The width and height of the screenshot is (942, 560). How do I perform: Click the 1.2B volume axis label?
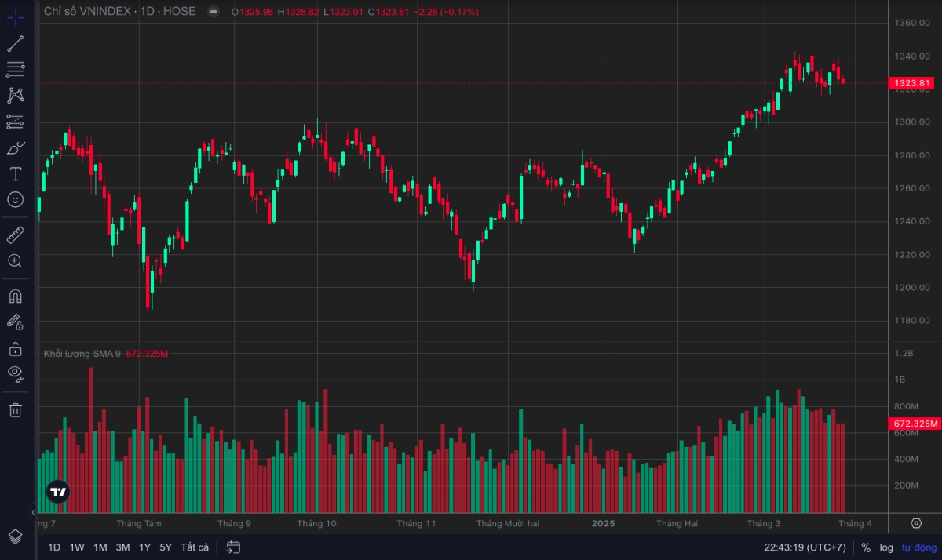(904, 354)
